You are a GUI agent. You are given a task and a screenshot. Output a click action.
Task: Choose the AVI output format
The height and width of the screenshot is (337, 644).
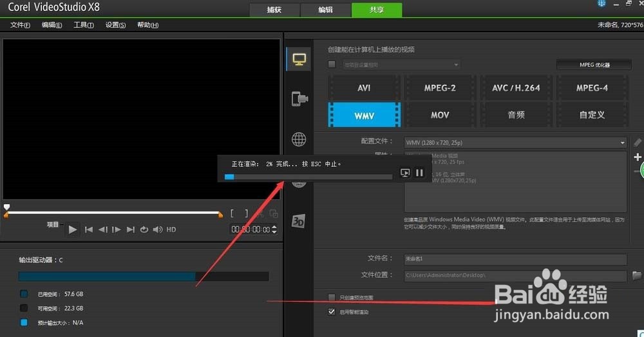click(364, 88)
